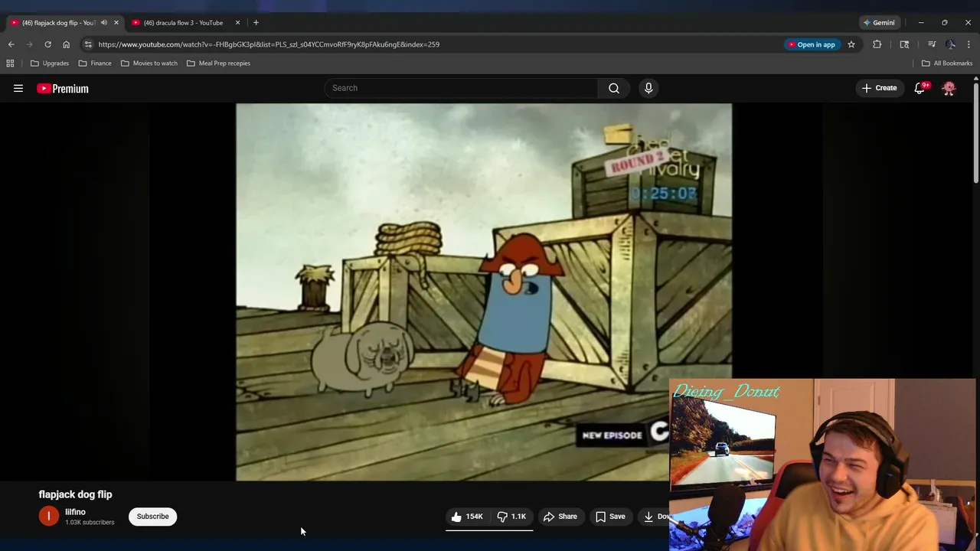This screenshot has width=980, height=551.
Task: Open lilfino channel avatar
Action: pos(48,517)
